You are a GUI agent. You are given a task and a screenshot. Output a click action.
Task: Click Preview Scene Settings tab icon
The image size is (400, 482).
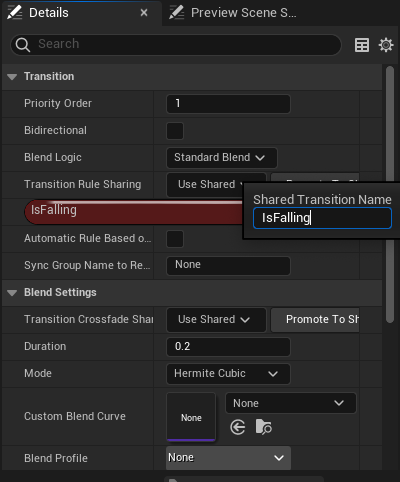pyautogui.click(x=177, y=13)
